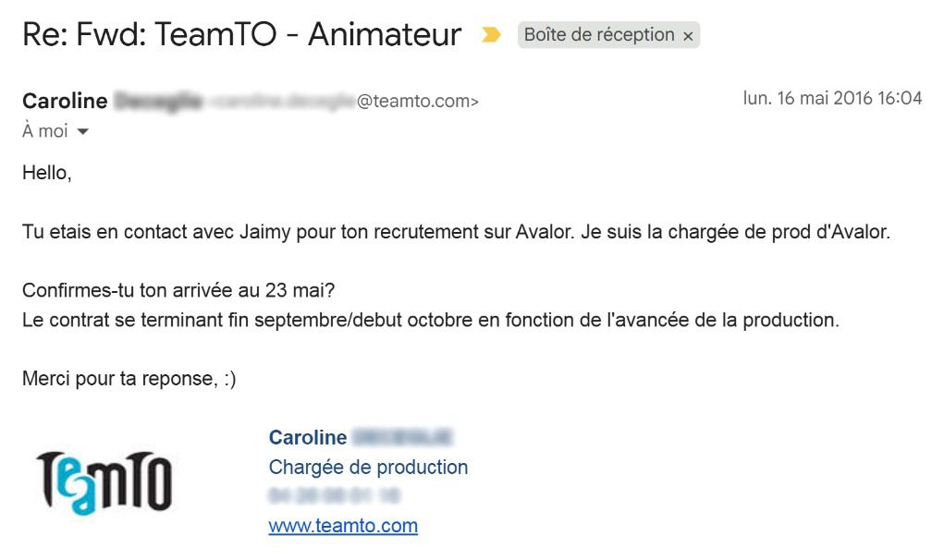Image resolution: width=944 pixels, height=560 pixels.
Task: Click the À moi recipient text
Action: point(45,130)
